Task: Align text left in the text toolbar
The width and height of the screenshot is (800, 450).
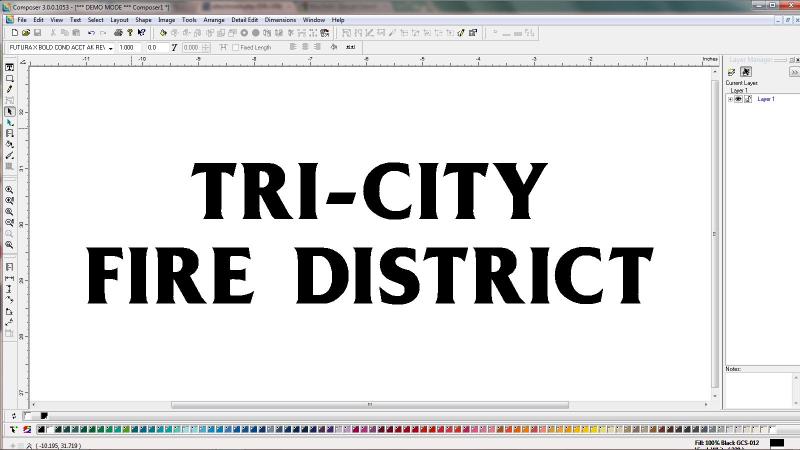Action: (x=293, y=47)
